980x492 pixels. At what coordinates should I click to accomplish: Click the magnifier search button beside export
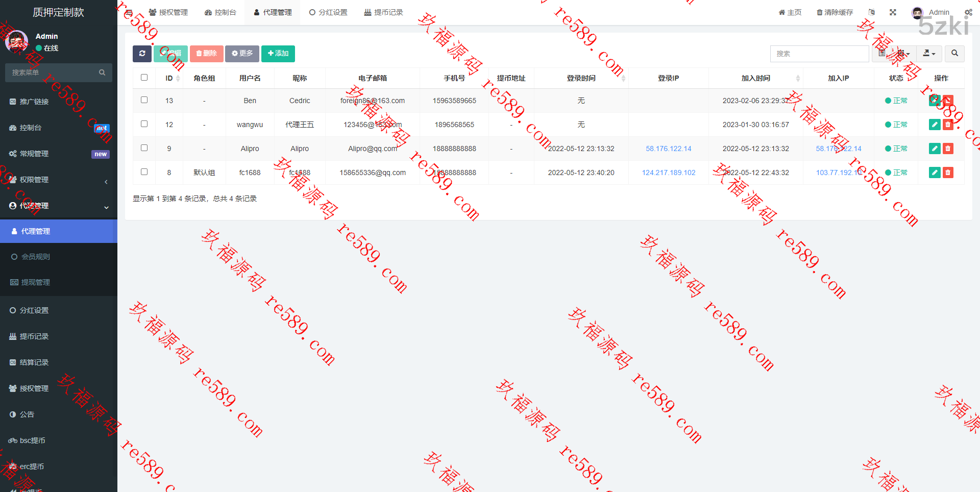tap(954, 54)
